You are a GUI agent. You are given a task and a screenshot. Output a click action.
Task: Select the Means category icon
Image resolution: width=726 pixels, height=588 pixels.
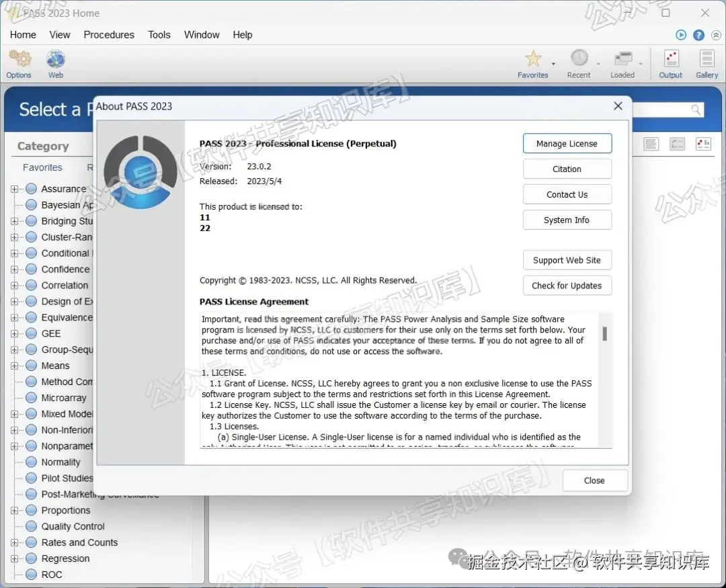point(32,366)
